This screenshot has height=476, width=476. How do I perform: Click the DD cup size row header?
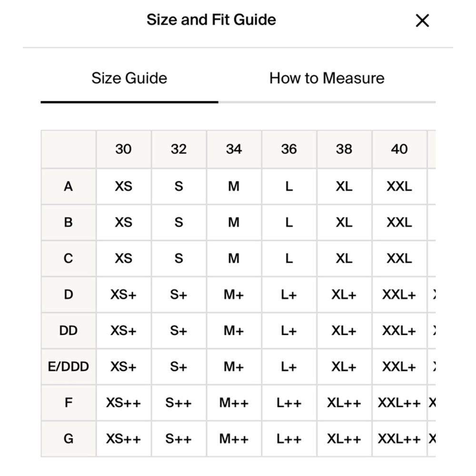pos(68,331)
